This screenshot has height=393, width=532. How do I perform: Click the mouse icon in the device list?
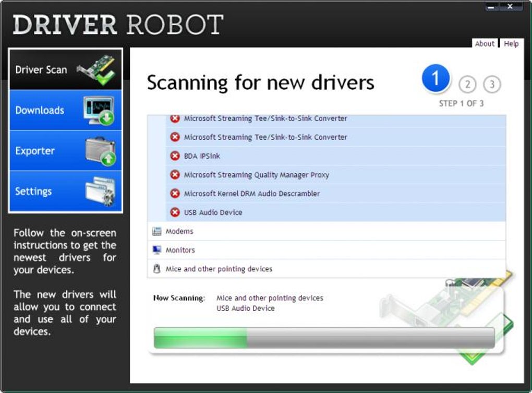coord(157,269)
